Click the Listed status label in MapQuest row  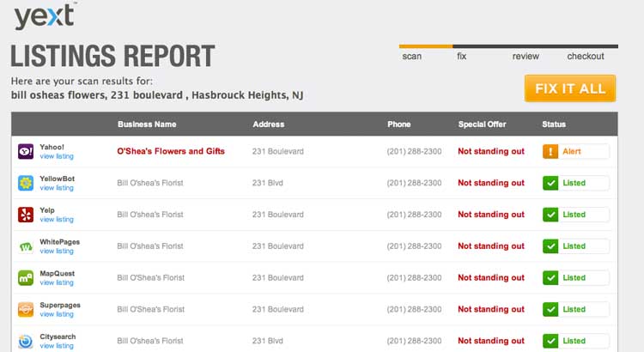[x=574, y=277]
